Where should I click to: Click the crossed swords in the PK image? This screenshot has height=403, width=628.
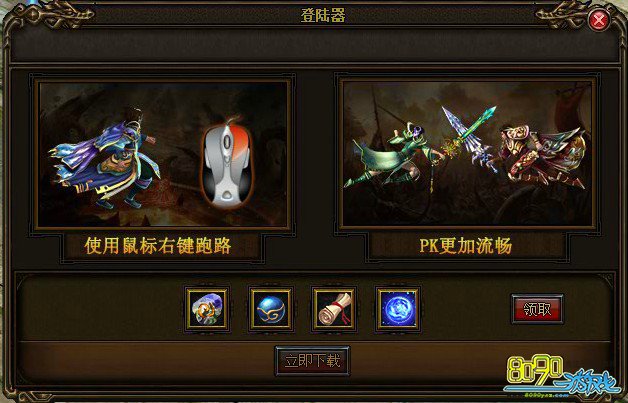(469, 136)
